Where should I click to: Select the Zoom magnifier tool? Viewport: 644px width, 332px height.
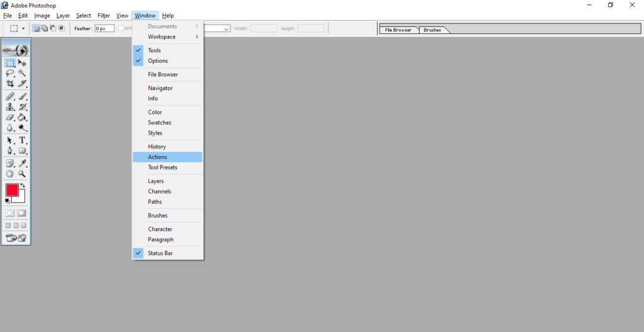point(22,174)
